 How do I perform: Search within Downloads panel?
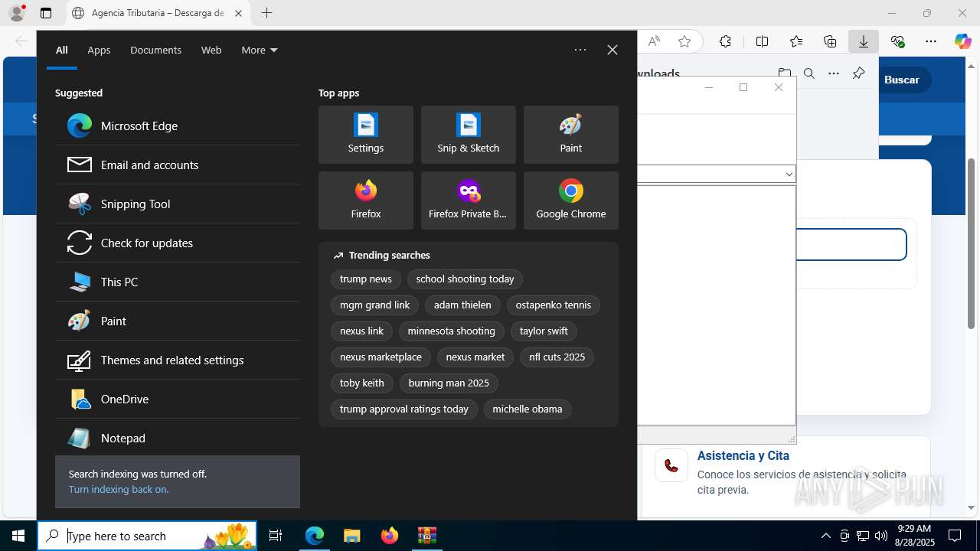click(x=809, y=73)
